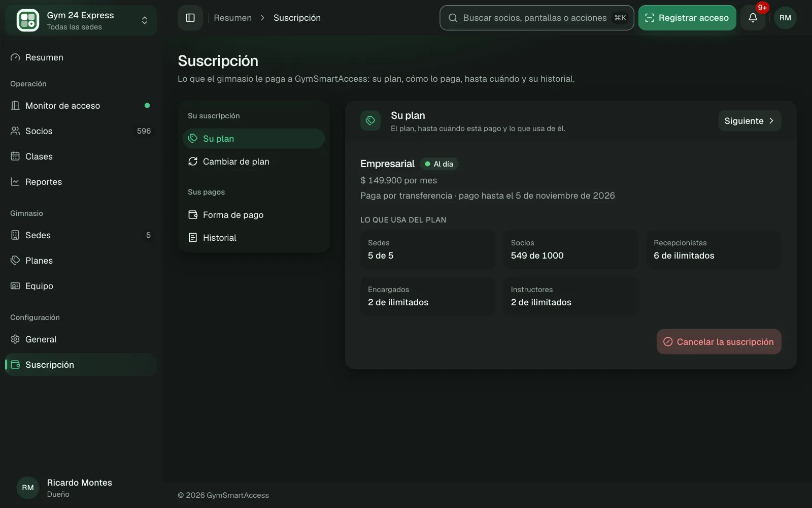Click the Empresarial plan name

pos(387,164)
